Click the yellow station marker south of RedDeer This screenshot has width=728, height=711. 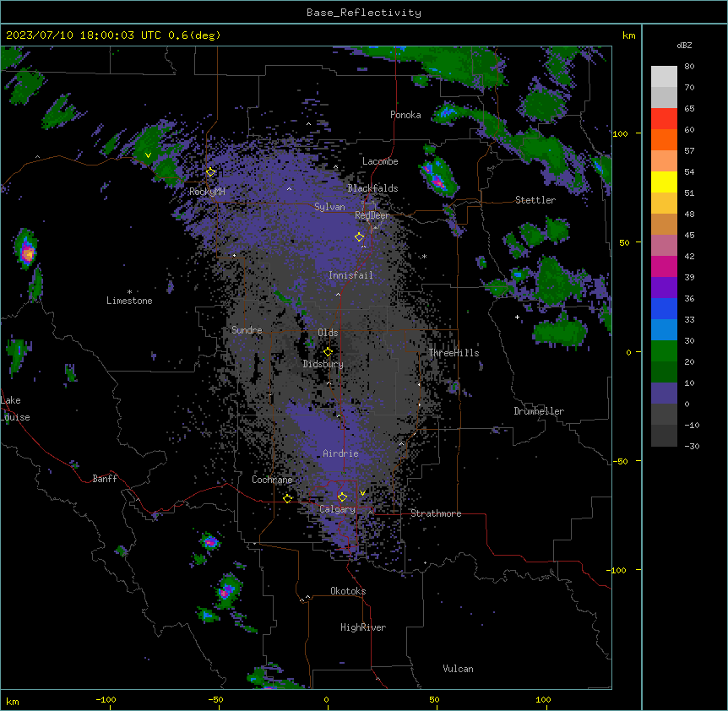pos(360,237)
